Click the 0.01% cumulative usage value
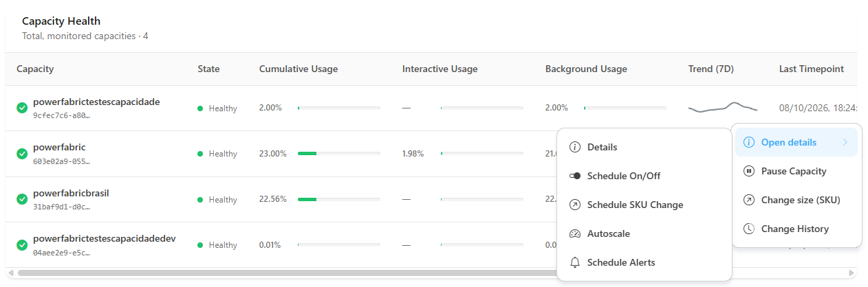868x287 pixels. 270,244
